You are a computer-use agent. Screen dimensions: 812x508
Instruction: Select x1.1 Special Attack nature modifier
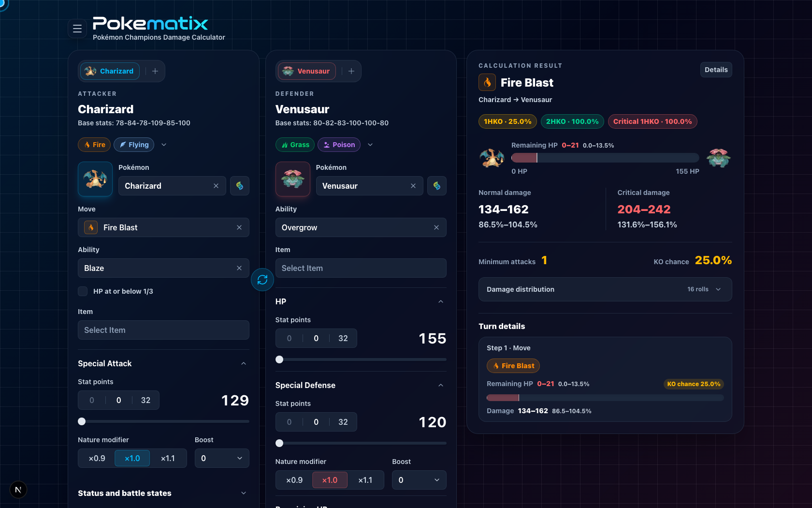(168, 458)
